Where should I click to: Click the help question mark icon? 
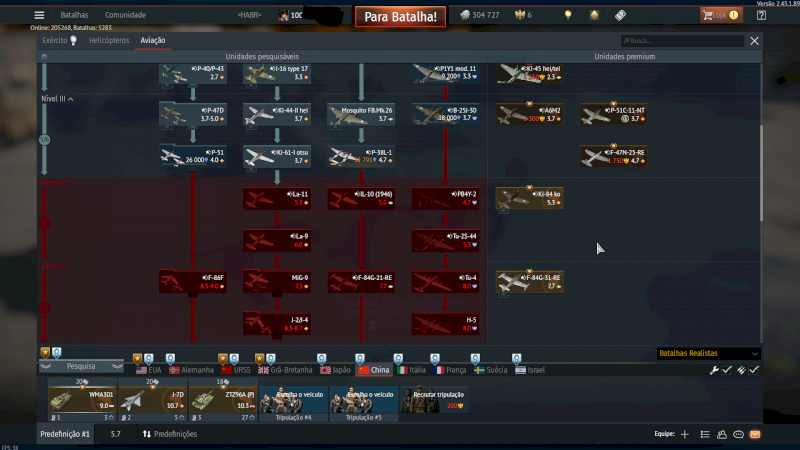pyautogui.click(x=761, y=15)
